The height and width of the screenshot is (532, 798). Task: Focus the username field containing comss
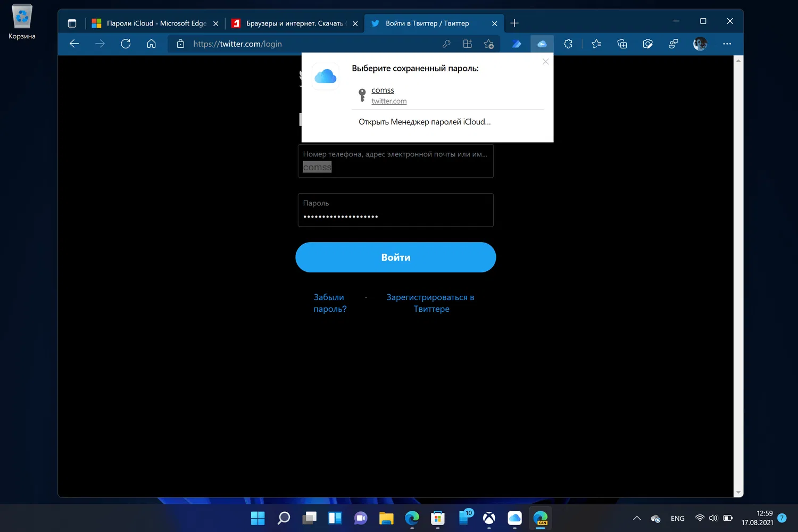[x=396, y=161]
